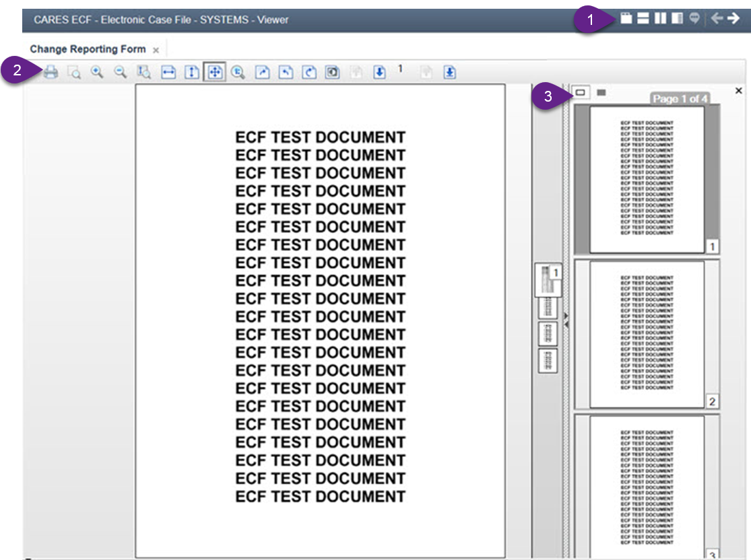Switch to single thumbnail view mode
Image resolution: width=751 pixels, height=560 pixels.
pos(580,92)
